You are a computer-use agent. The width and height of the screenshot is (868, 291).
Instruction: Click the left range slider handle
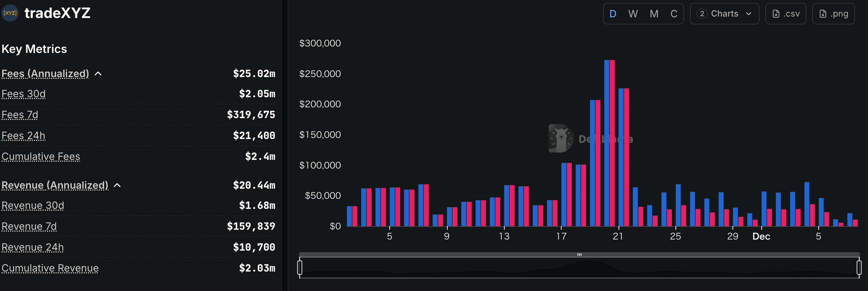300,268
